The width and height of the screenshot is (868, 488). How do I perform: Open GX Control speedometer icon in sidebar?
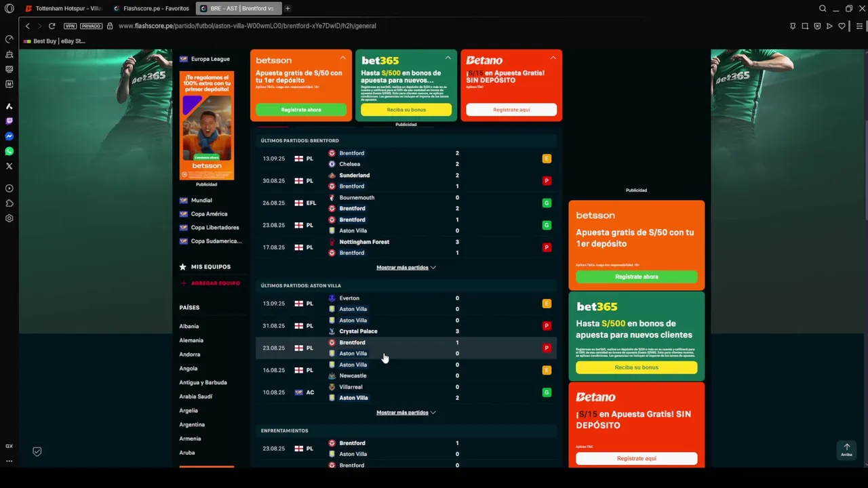pyautogui.click(x=9, y=39)
